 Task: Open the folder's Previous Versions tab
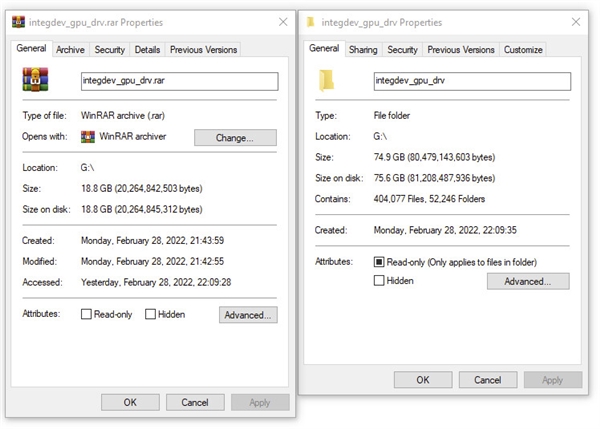(x=460, y=49)
